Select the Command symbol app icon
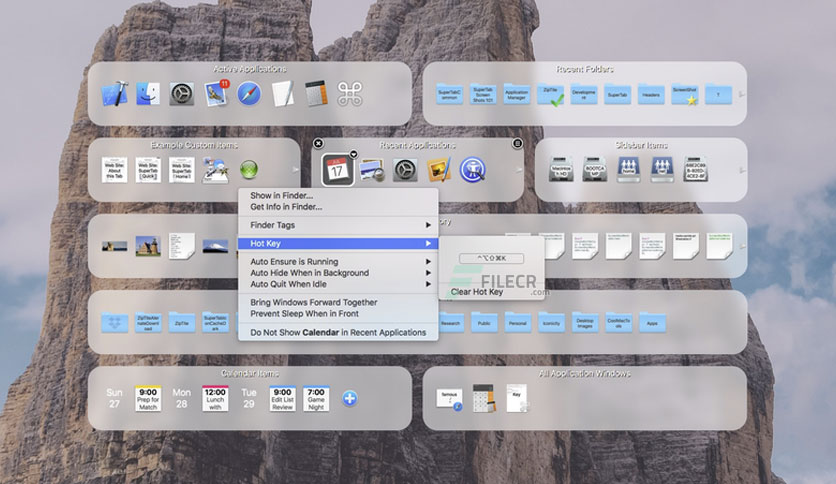This screenshot has width=836, height=484. (x=350, y=94)
